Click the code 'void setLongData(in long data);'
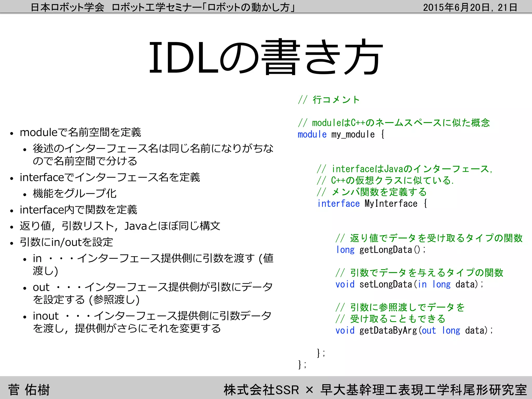Screen dimensions: 532x399 coord(409,284)
